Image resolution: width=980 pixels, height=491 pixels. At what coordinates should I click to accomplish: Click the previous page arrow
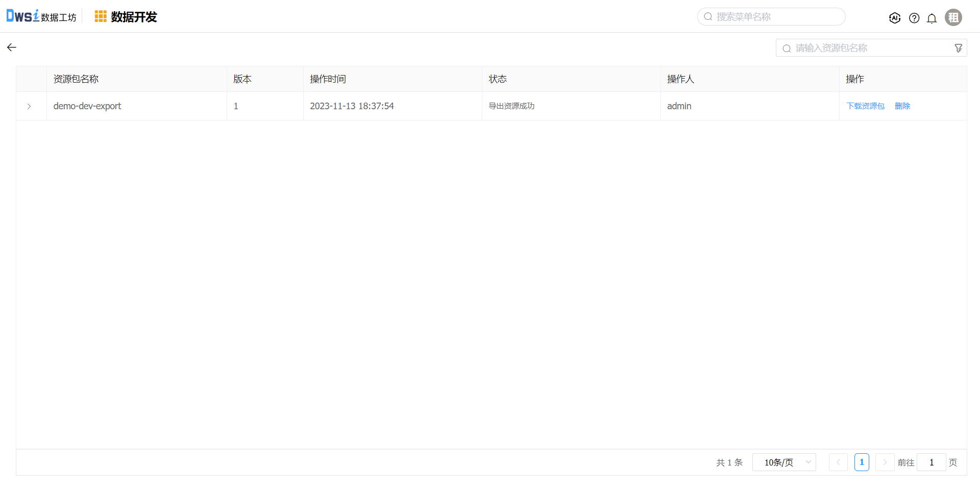pos(838,462)
